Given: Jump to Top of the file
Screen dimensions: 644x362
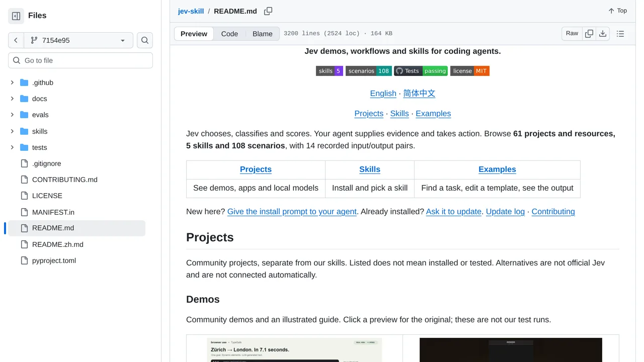Looking at the screenshot, I should [x=617, y=11].
